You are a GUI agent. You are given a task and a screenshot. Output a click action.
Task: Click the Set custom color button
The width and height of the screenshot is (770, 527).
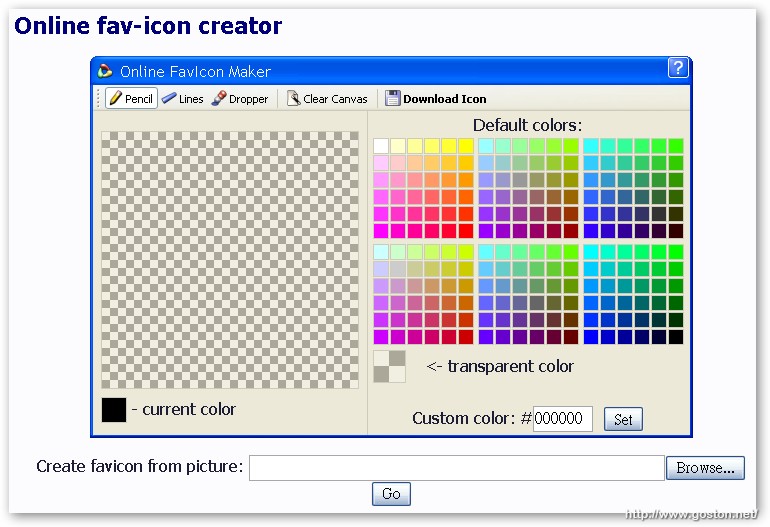(x=623, y=419)
